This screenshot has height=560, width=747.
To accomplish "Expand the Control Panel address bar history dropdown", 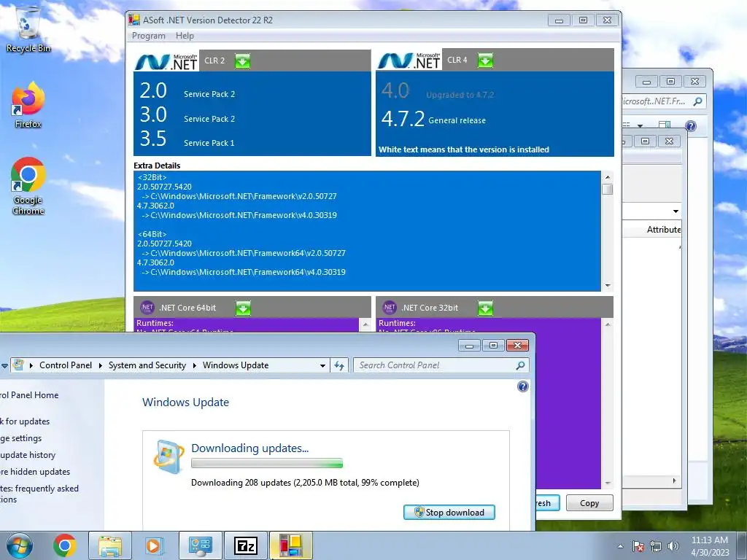I will [x=322, y=366].
